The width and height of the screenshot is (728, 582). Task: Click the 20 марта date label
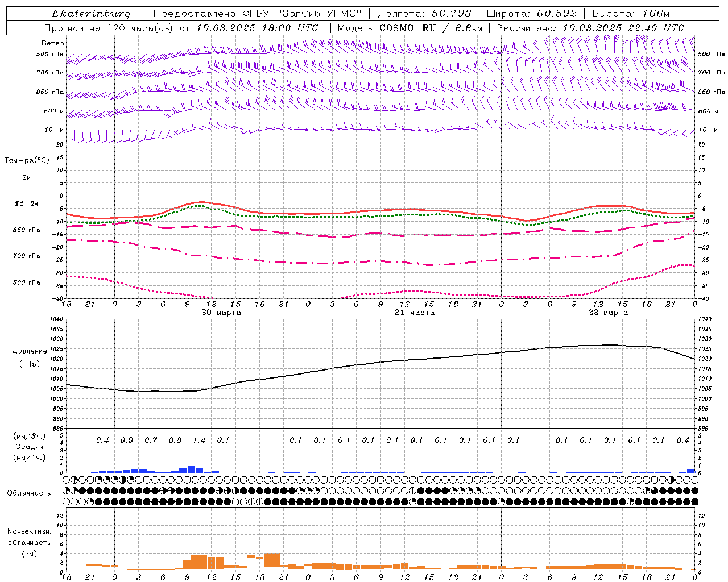(221, 313)
